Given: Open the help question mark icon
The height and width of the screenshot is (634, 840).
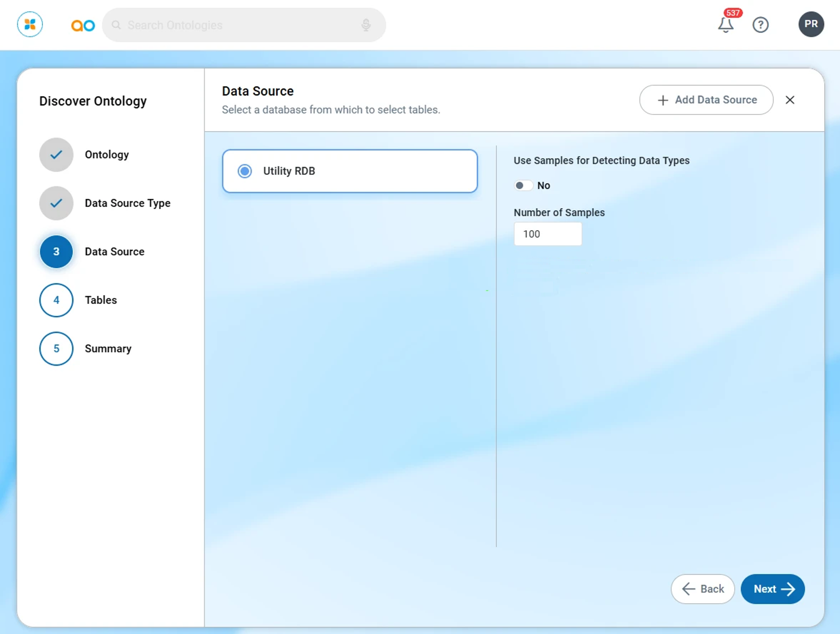Looking at the screenshot, I should (x=761, y=25).
